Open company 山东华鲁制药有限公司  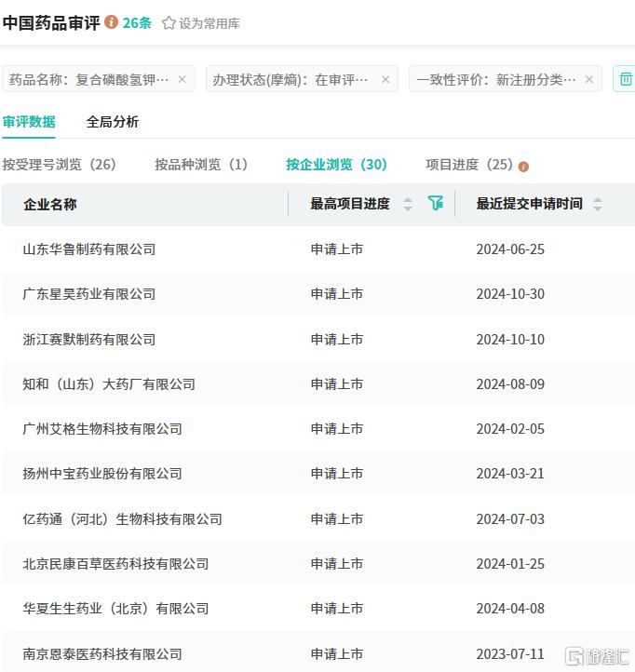click(x=89, y=249)
